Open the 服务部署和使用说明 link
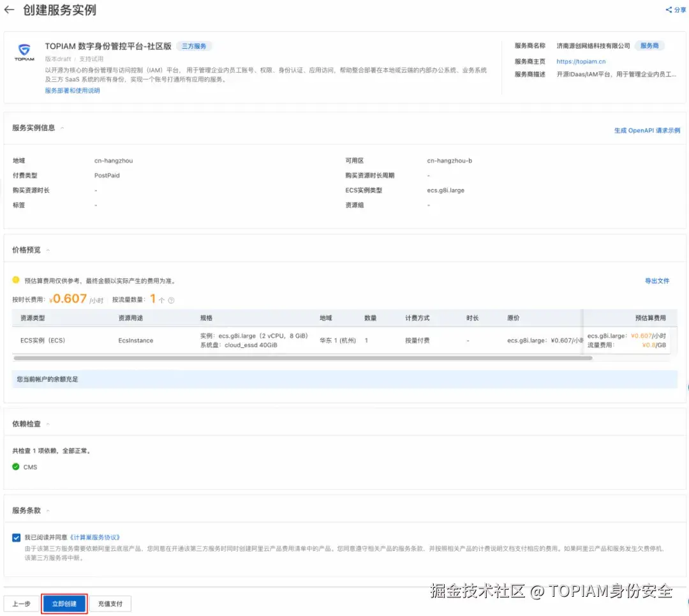Screen dimensions: 689x616 click(72, 91)
